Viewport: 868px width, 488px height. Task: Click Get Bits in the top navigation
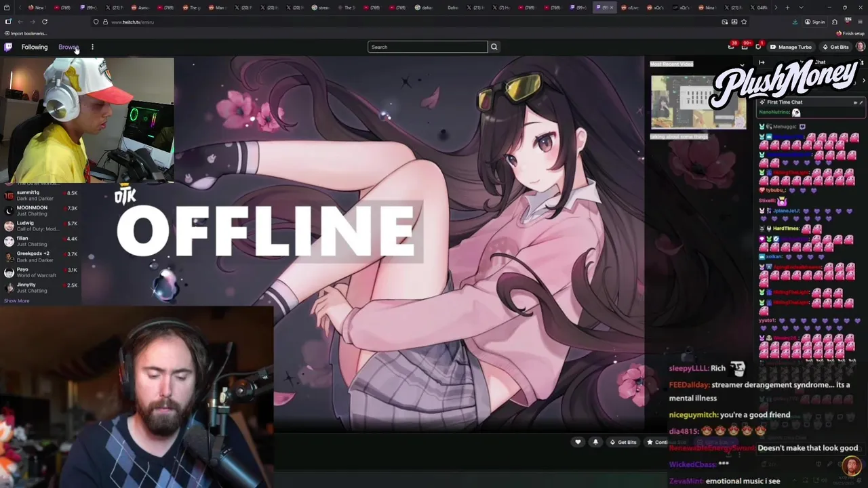[835, 47]
